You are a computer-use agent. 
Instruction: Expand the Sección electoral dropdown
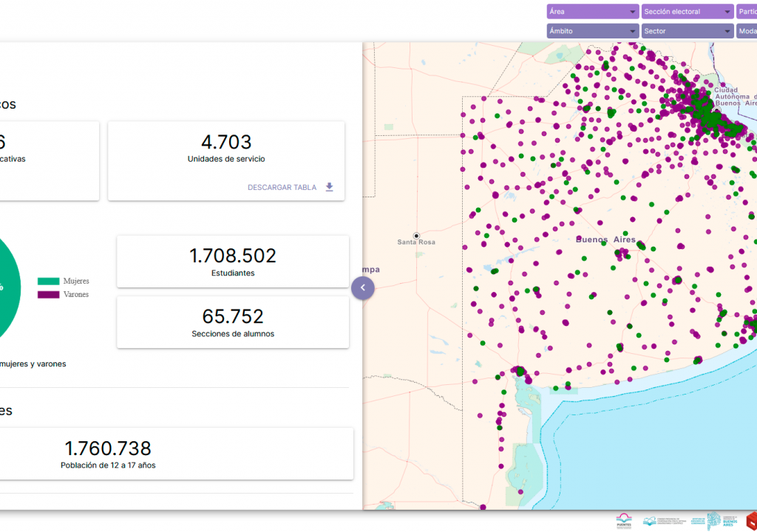(x=687, y=12)
